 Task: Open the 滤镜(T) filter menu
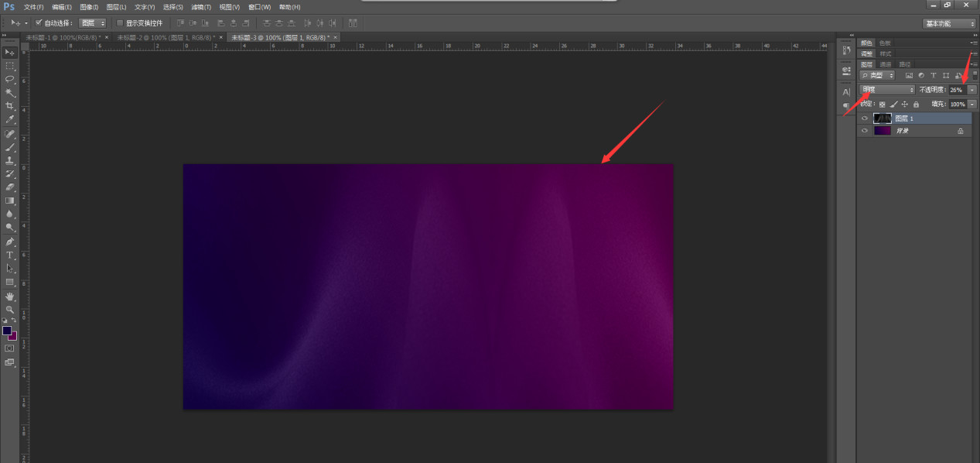[x=202, y=7]
